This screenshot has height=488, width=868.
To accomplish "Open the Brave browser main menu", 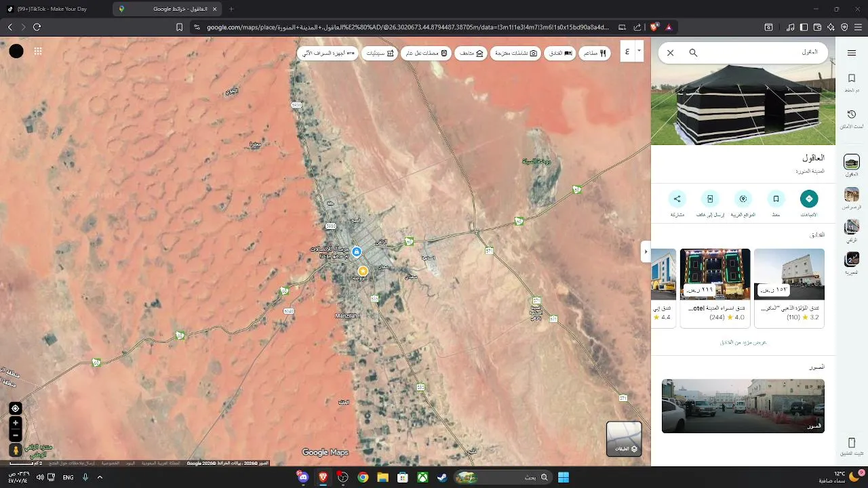I will pos(858,27).
